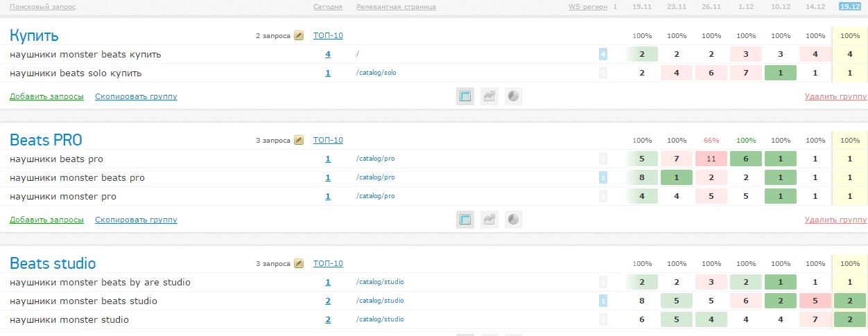Screen dimensions: 868x336
Task: Click Скопировать группу under Beats PRO group
Action: point(136,220)
